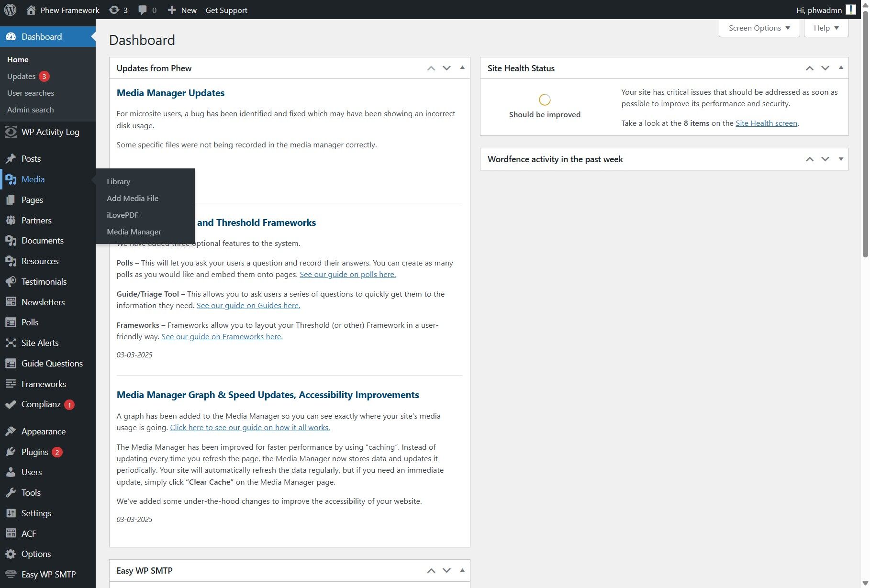
Task: Collapse the Easy WP SMTP panel
Action: (462, 570)
